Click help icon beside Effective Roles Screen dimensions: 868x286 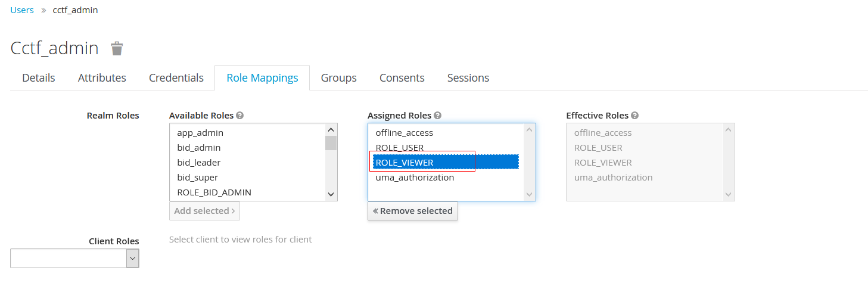634,116
